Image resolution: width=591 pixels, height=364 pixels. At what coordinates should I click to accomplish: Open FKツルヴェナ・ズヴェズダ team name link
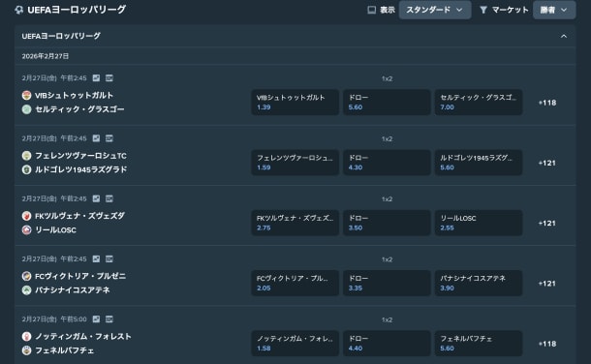click(x=79, y=216)
